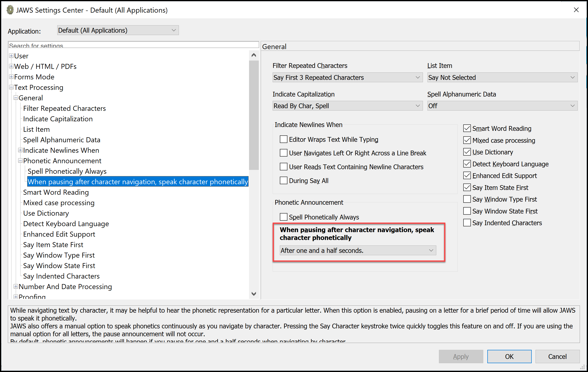Open the List Item dropdown

(x=502, y=78)
